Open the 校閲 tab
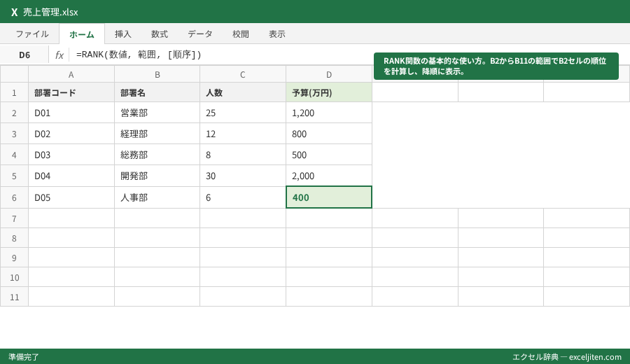 point(241,34)
